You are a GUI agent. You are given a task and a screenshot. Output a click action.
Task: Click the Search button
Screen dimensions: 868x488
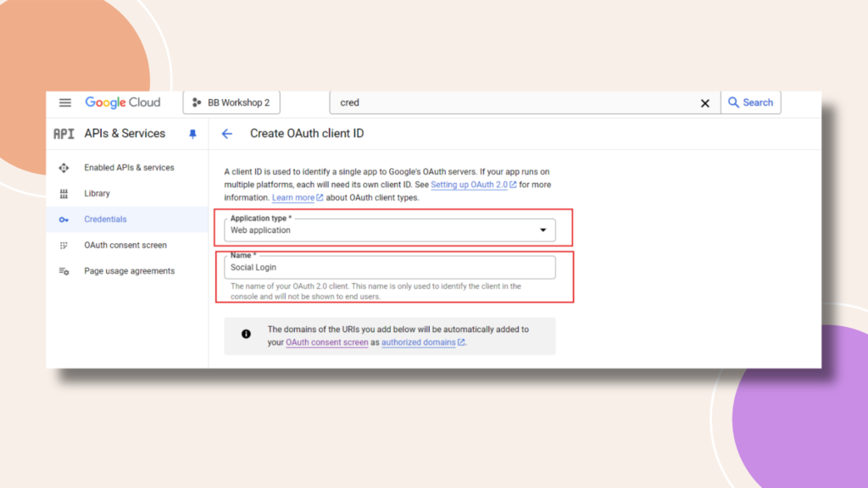coord(751,103)
